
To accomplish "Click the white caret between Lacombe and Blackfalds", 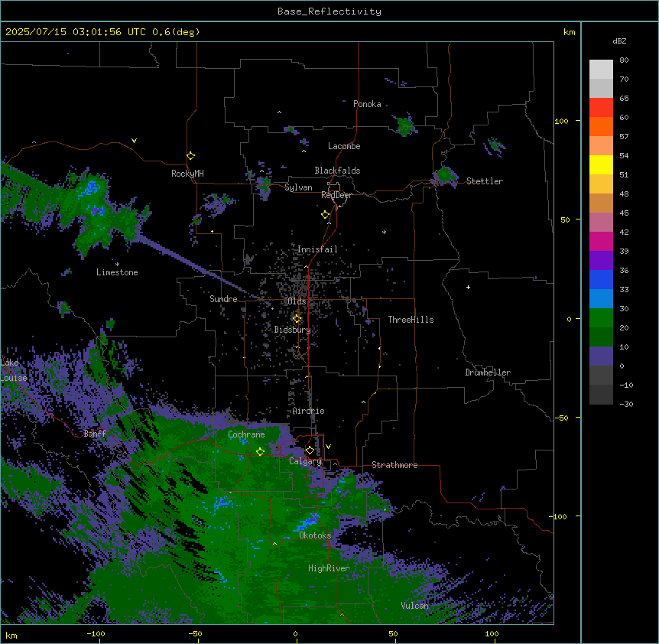I will (x=304, y=151).
